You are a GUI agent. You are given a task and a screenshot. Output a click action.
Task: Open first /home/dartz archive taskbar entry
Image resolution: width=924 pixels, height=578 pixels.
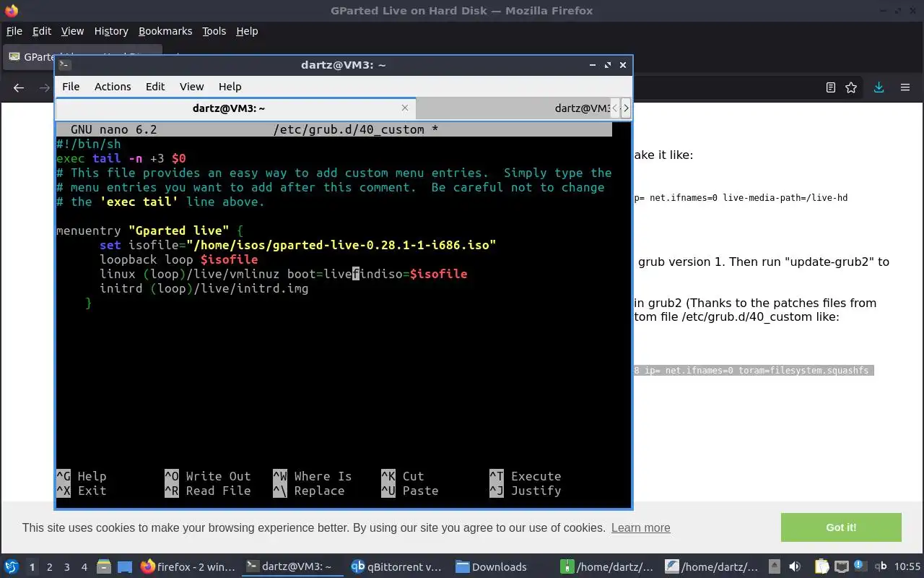pos(608,566)
